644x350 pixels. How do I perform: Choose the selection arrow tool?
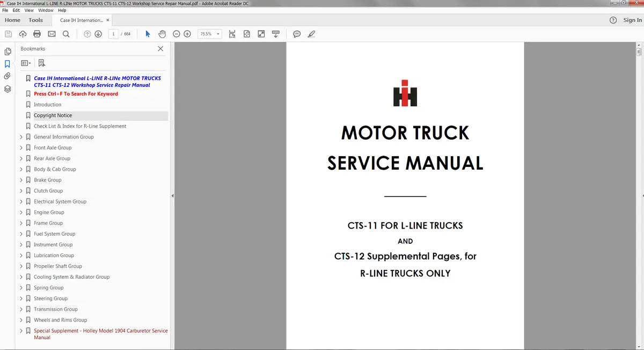pos(148,34)
